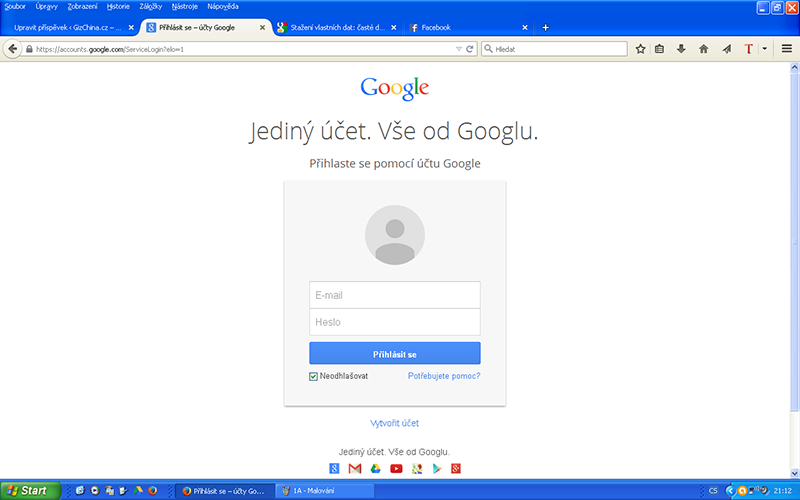Viewport: 800px width, 500px height.
Task: Show bookmarks list icon
Action: [x=659, y=49]
